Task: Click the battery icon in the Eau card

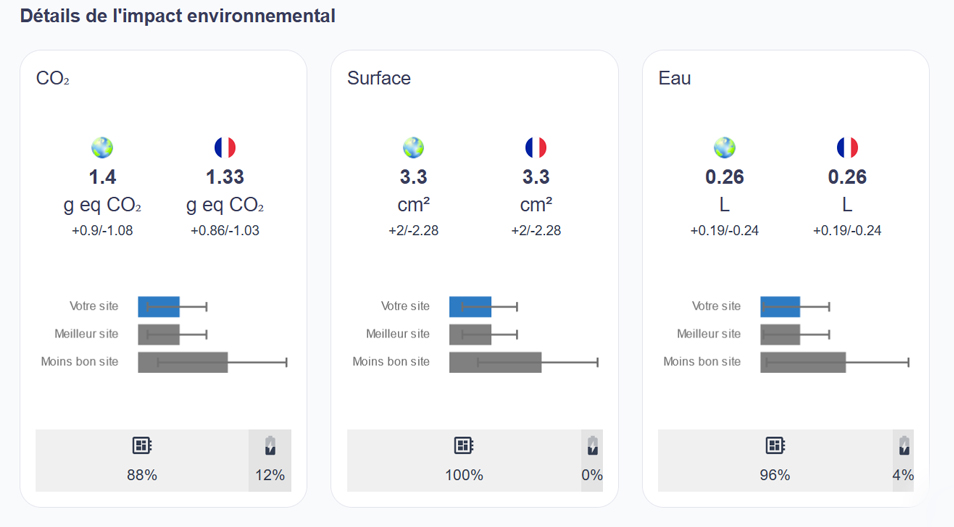Action: click(x=904, y=446)
